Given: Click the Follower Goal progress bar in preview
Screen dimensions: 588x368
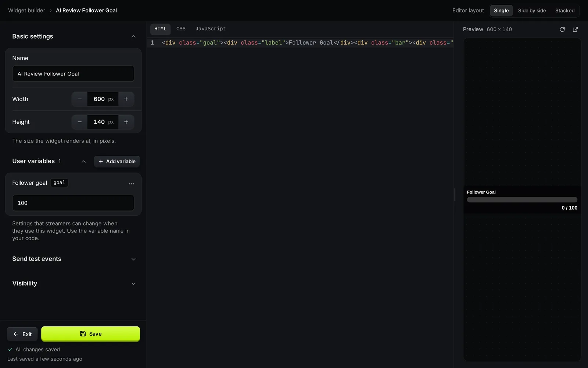Looking at the screenshot, I should [522, 200].
